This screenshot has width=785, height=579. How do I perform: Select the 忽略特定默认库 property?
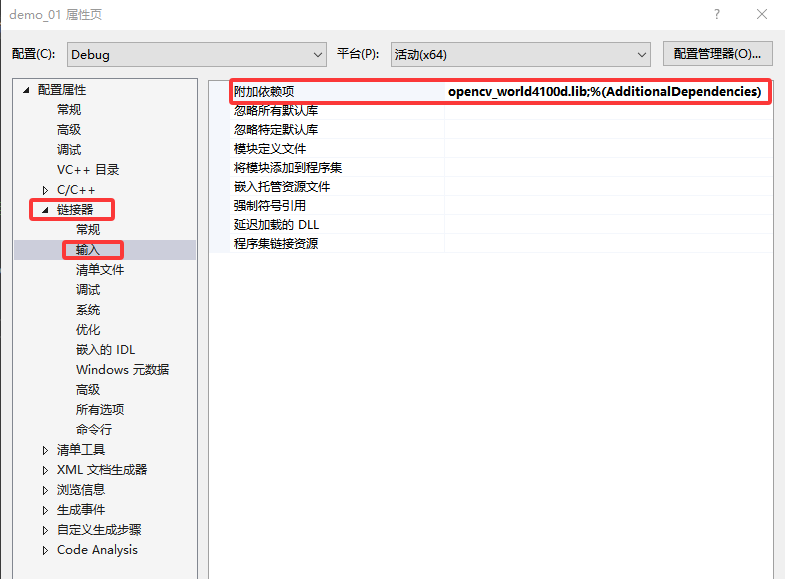(x=276, y=130)
